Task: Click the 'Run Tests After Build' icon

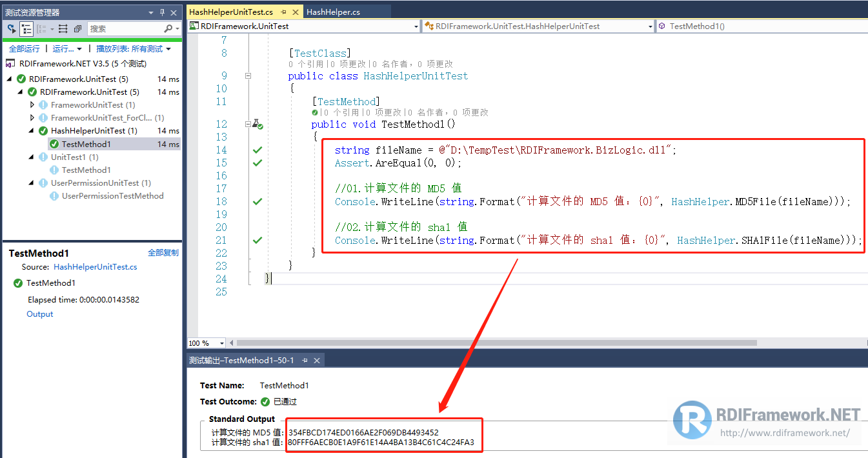Action: pyautogui.click(x=12, y=29)
